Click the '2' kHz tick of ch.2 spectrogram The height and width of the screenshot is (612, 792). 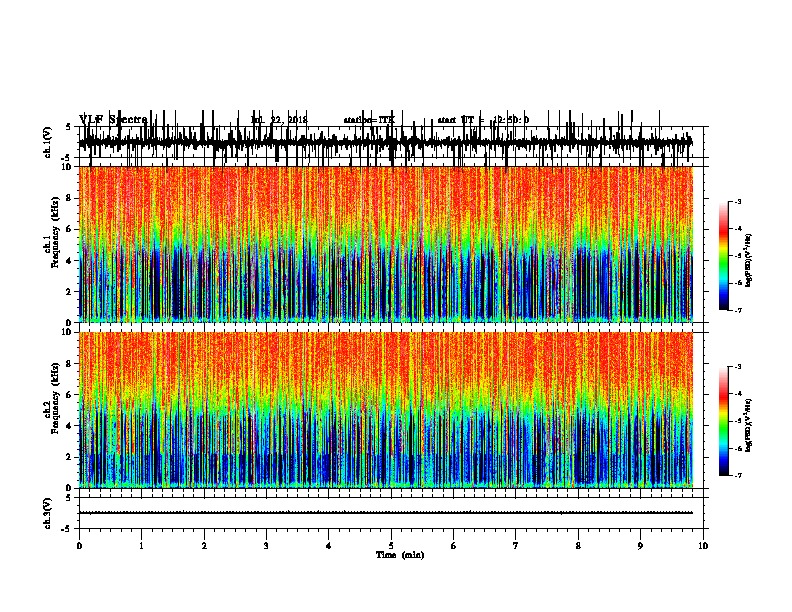point(70,457)
